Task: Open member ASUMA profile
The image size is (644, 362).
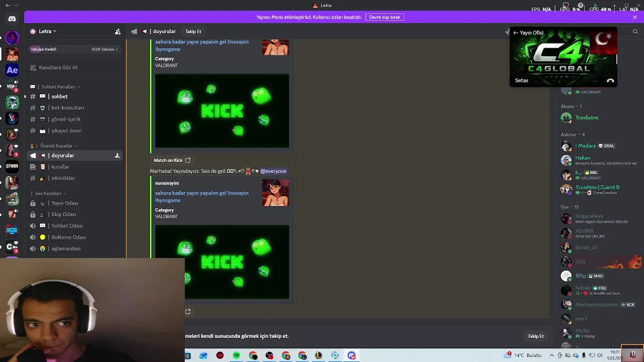Action: pyautogui.click(x=599, y=233)
